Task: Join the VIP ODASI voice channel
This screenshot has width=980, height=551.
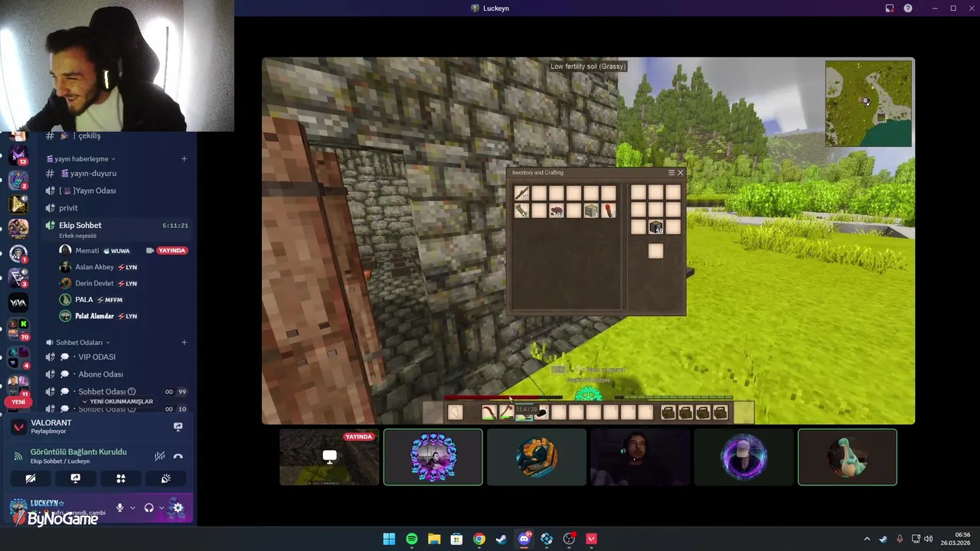Action: click(96, 357)
